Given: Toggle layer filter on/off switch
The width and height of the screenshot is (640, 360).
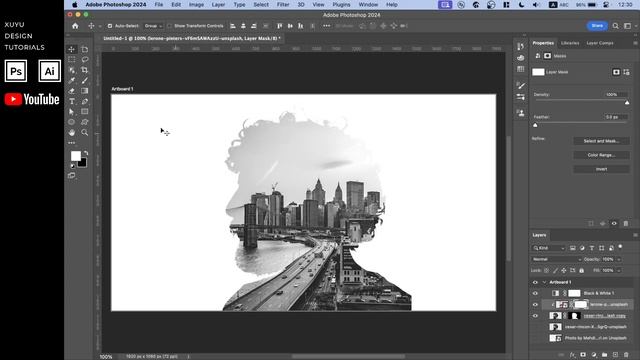Looking at the screenshot, I should [620, 247].
